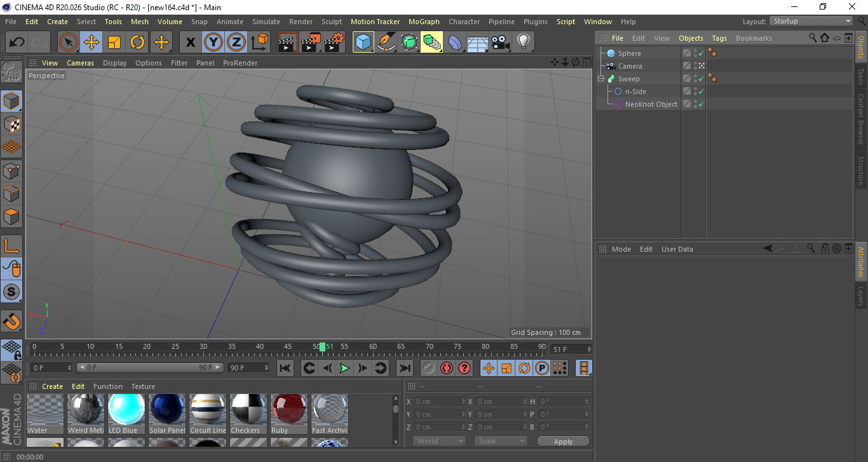Switch to Points mode
Image resolution: width=868 pixels, height=462 pixels.
[11, 170]
